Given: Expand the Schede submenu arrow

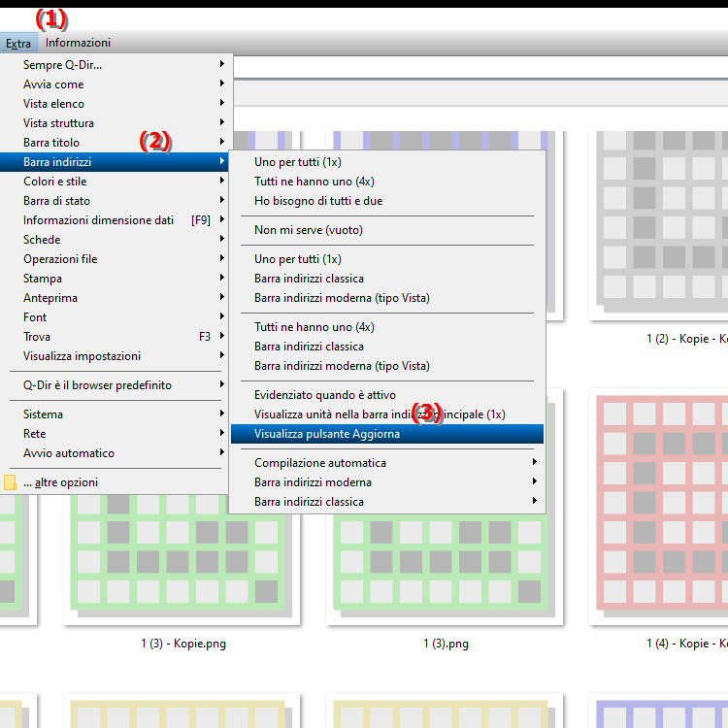Looking at the screenshot, I should [222, 239].
